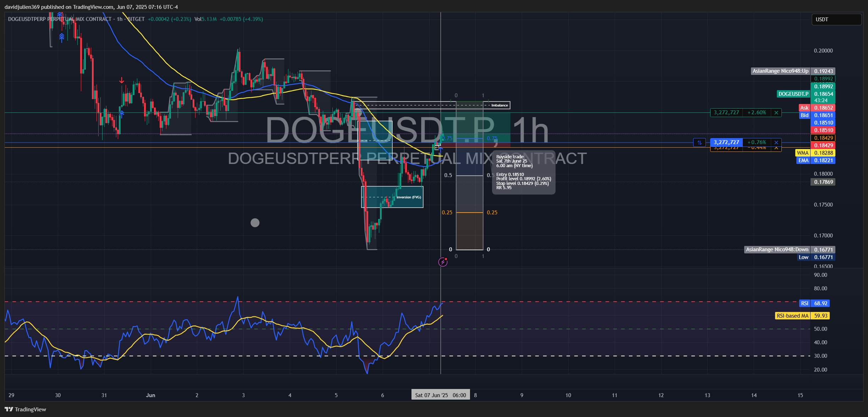Screen dimensions: 868x417
Task: Click the 0.20000 price scale label
Action: click(x=823, y=51)
